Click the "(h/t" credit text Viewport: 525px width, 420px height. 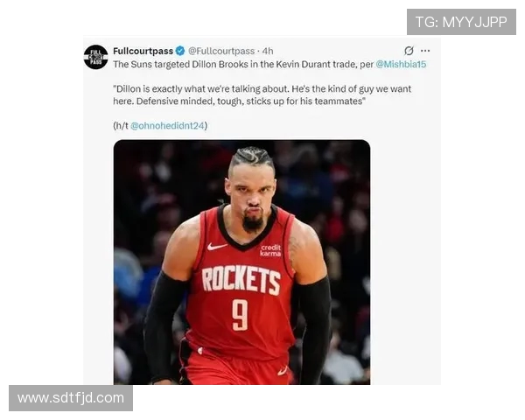[121, 126]
